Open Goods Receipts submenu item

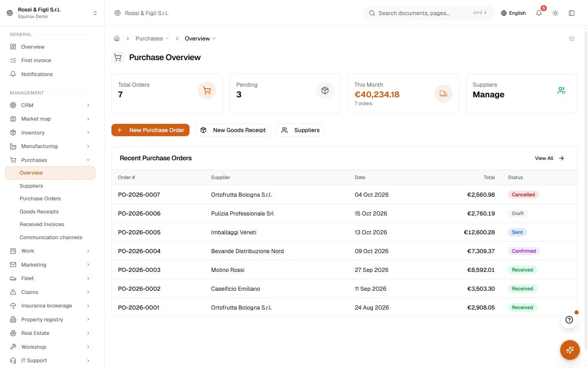39,212
